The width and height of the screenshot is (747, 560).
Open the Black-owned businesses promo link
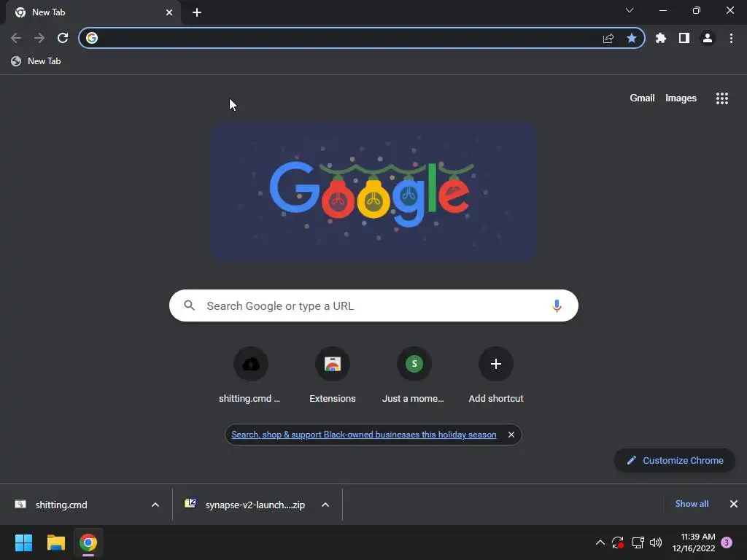click(364, 435)
